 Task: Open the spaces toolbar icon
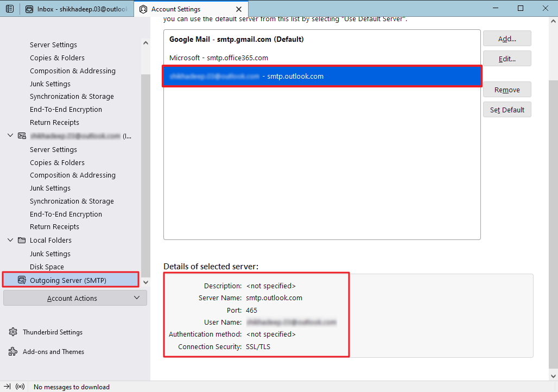point(10,9)
